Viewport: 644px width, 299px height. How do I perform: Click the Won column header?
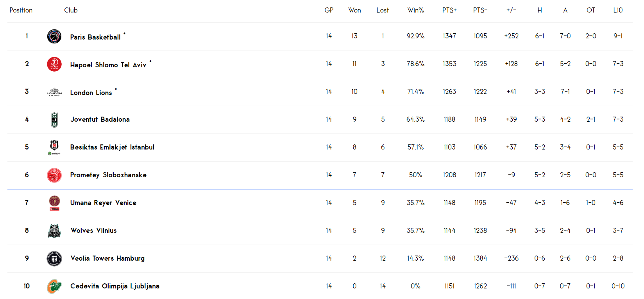(354, 10)
